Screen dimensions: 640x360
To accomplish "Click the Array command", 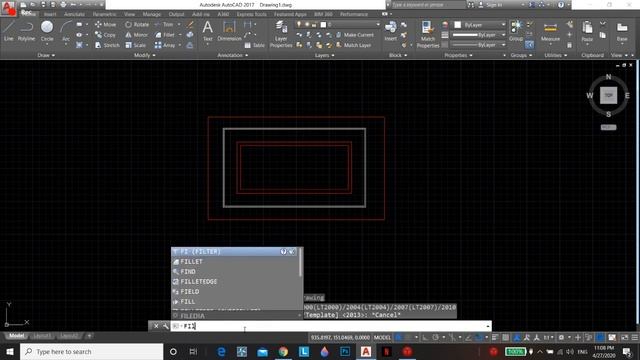I will click(x=165, y=45).
